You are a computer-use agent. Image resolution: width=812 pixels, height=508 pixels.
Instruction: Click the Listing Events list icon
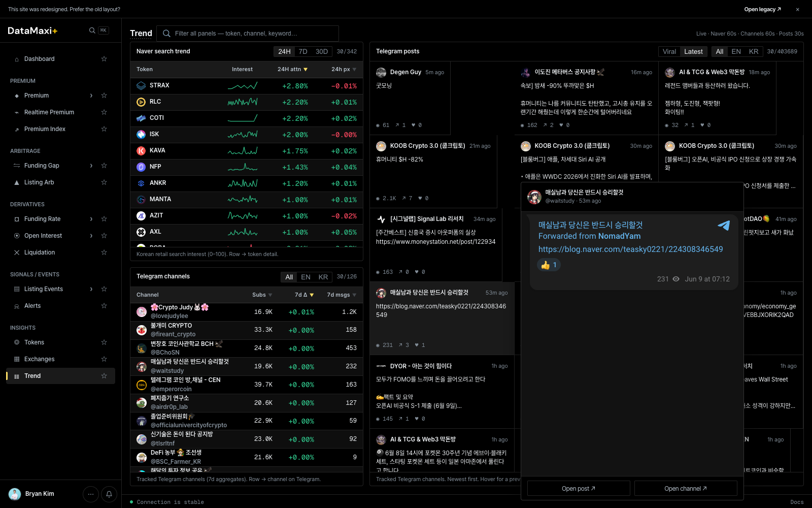coord(17,289)
